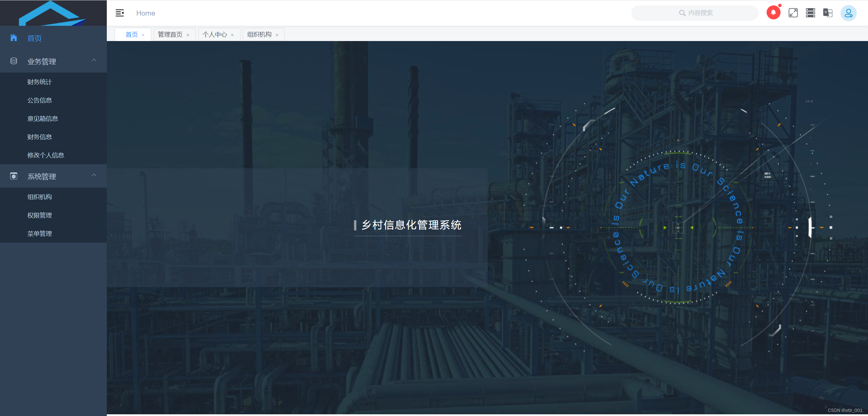Click the database icon next to 业务管理
Image resolution: width=868 pixels, height=416 pixels.
point(14,61)
